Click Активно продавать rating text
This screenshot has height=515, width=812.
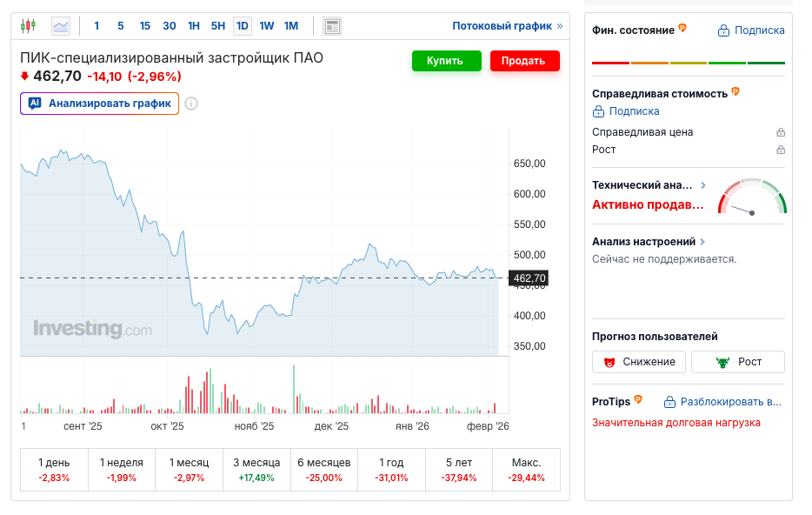point(648,204)
